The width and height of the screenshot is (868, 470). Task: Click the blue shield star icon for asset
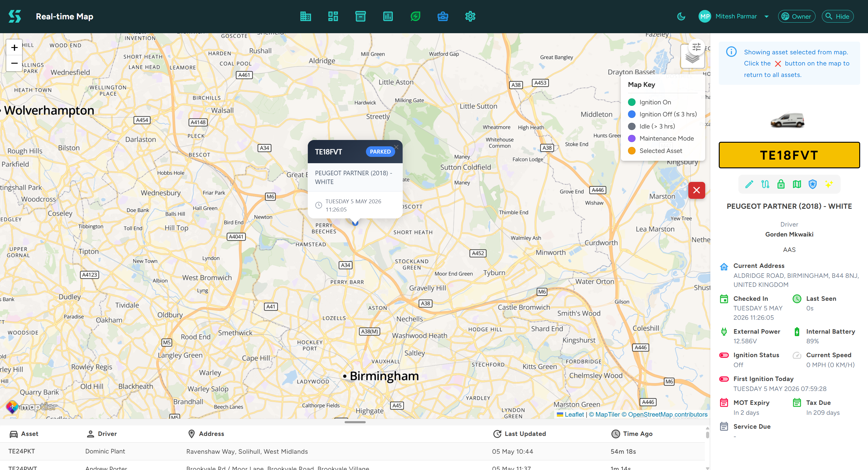tap(813, 184)
